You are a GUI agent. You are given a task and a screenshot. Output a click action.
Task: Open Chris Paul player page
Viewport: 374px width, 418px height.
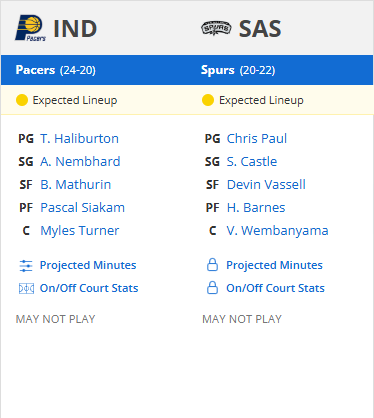257,138
